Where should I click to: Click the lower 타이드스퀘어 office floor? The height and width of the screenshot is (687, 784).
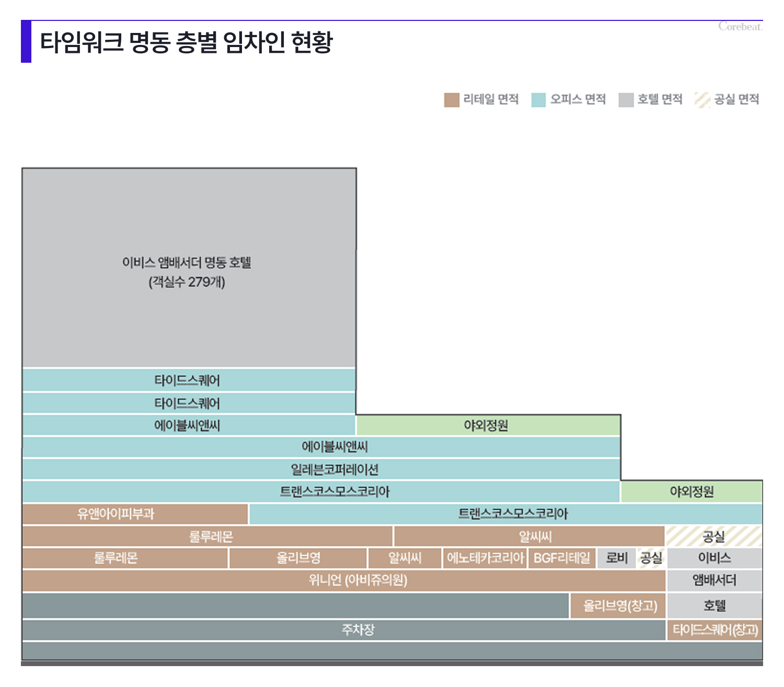(189, 403)
